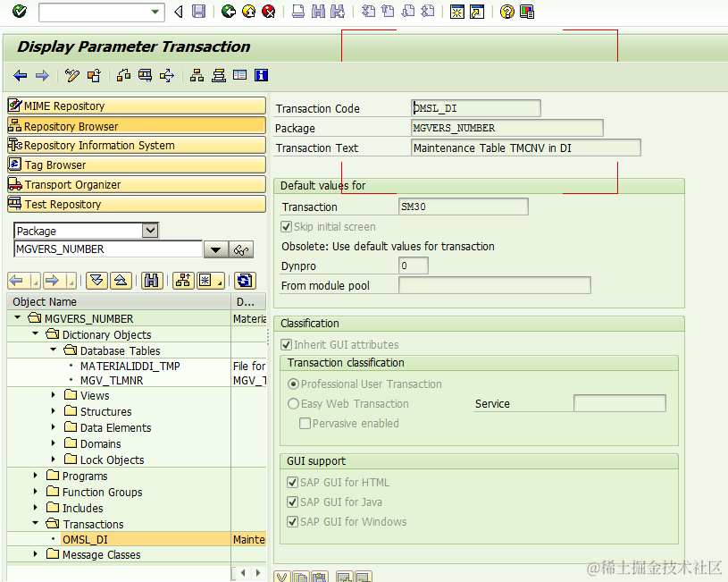The height and width of the screenshot is (582, 728).
Task: Click the green checkmark Enter icon
Action: (x=20, y=11)
